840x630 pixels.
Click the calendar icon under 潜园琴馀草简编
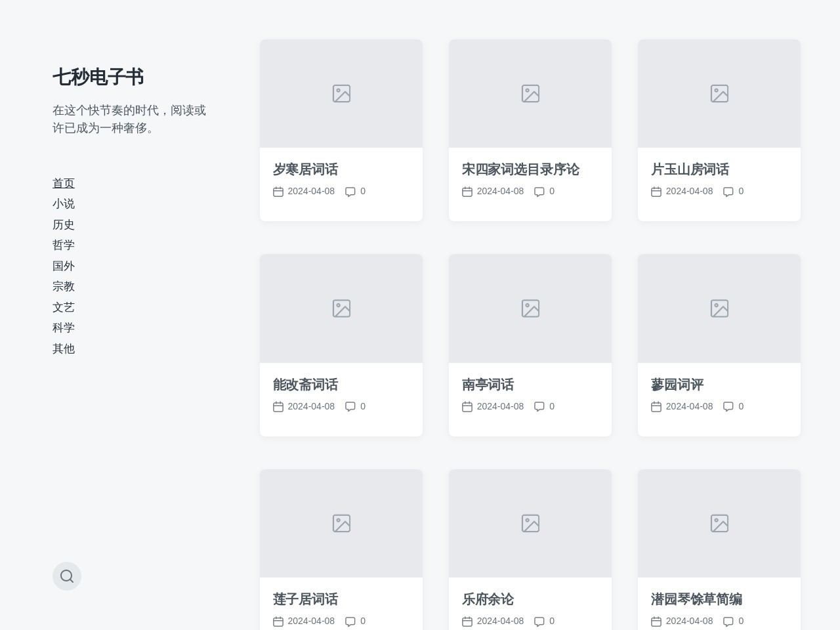(x=656, y=621)
